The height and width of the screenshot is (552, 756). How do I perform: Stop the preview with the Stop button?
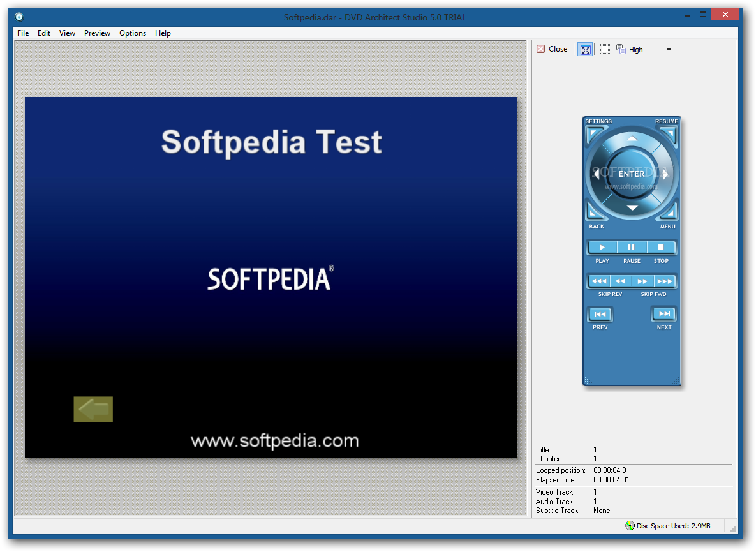click(661, 248)
